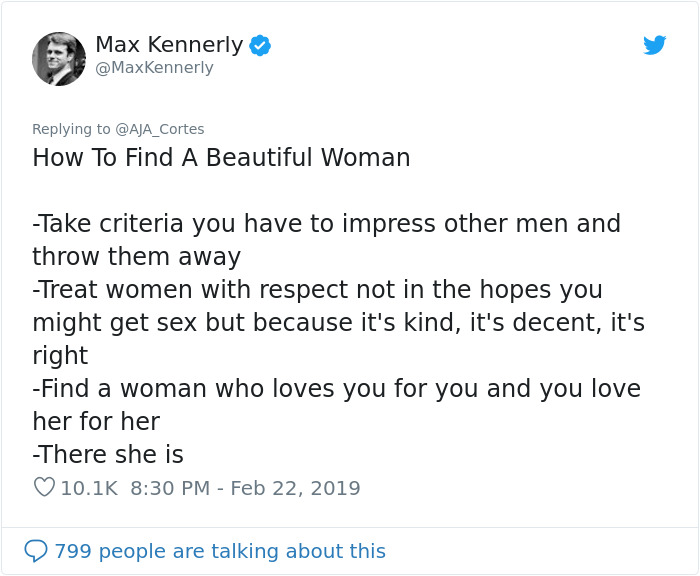Like the tweet with the heart icon

[44, 488]
